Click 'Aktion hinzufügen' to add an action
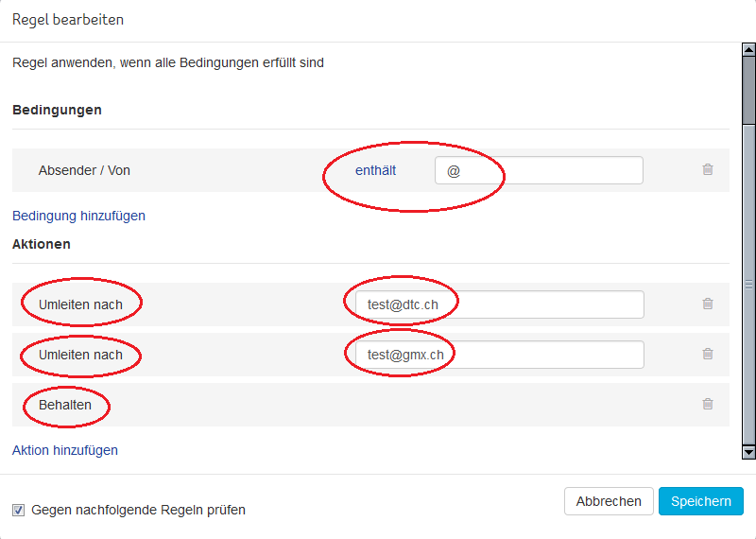The image size is (756, 539). coord(65,450)
